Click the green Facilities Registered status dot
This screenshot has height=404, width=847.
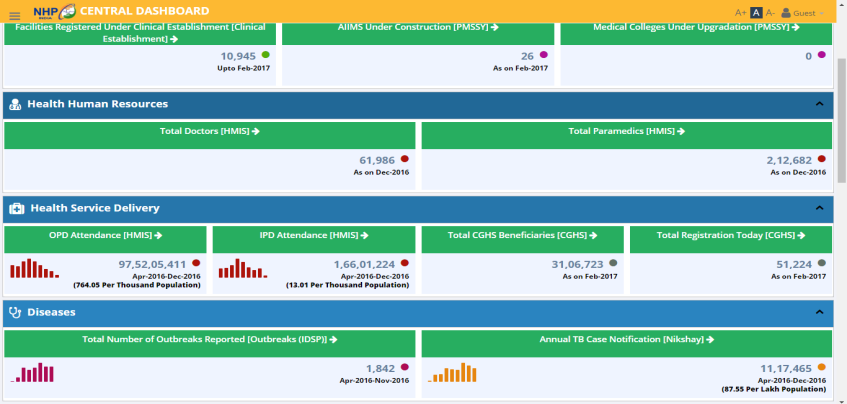click(x=265, y=55)
